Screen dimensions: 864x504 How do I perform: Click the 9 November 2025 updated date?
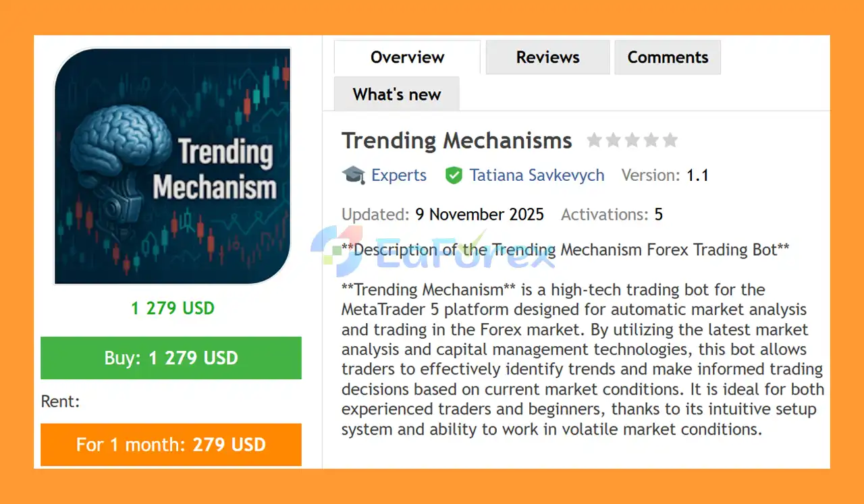[479, 215]
